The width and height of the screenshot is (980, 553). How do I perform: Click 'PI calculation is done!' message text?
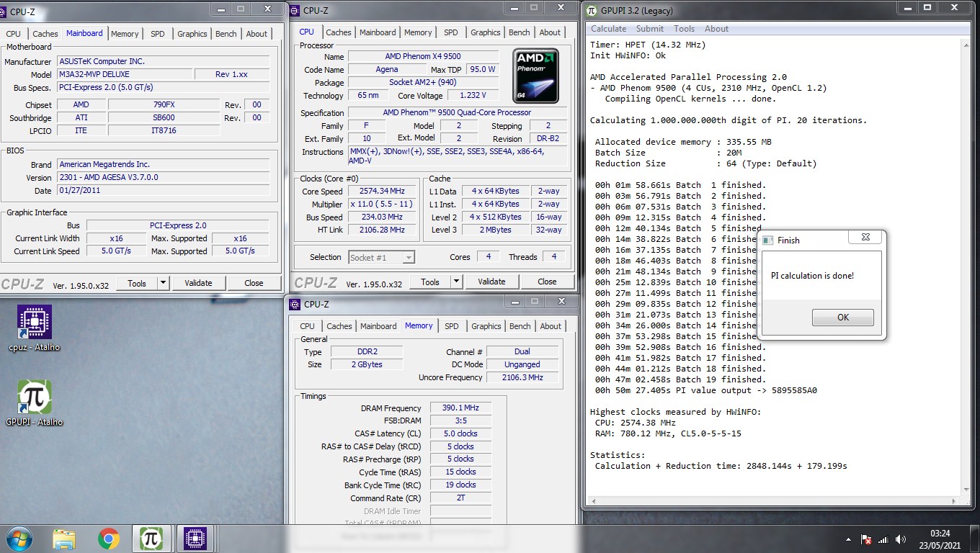pyautogui.click(x=812, y=276)
